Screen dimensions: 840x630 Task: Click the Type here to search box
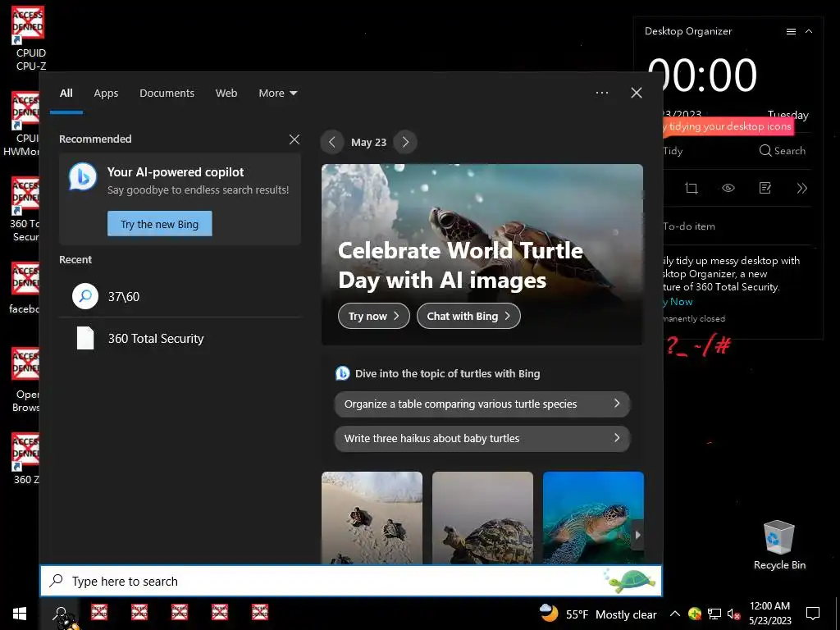point(351,582)
